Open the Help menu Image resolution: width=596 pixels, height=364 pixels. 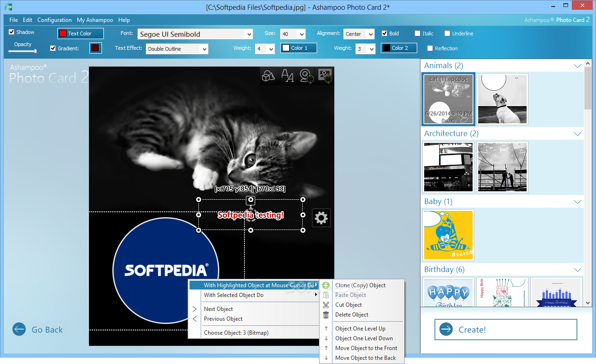click(x=124, y=20)
